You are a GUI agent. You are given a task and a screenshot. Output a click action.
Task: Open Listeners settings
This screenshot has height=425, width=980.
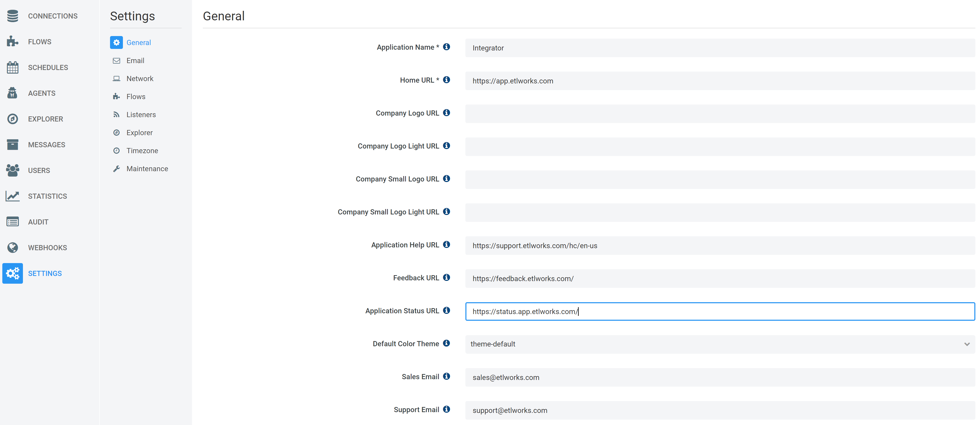(141, 115)
